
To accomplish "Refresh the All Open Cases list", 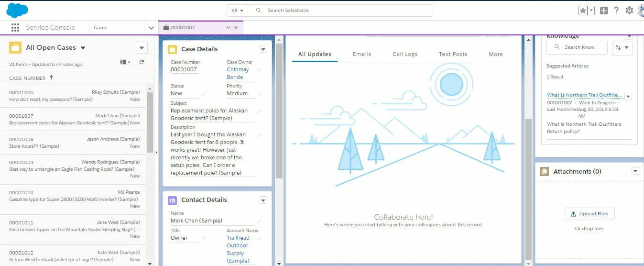I will tap(142, 62).
